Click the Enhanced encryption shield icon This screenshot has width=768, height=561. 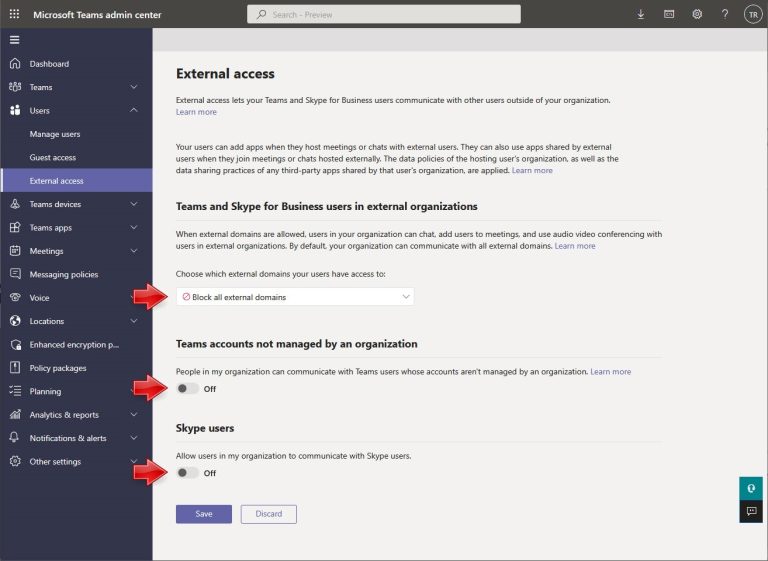[15, 344]
